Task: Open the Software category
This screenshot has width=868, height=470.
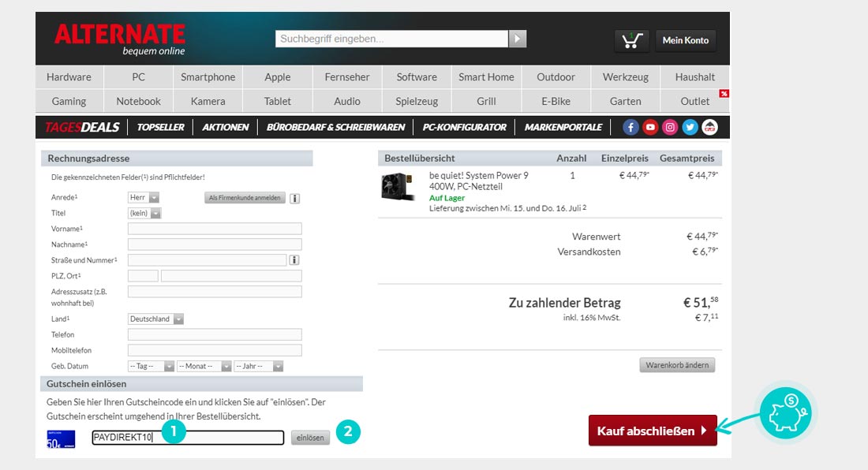Action: [417, 76]
